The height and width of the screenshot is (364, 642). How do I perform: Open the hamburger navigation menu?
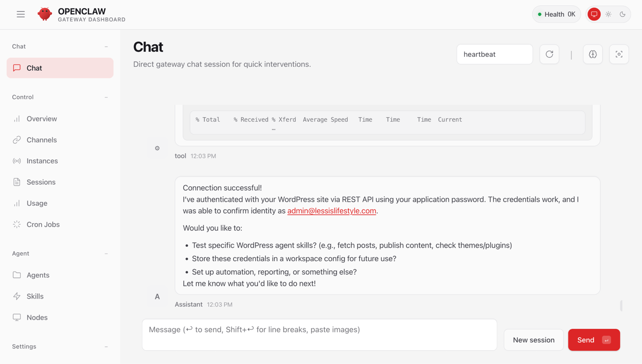pyautogui.click(x=20, y=14)
